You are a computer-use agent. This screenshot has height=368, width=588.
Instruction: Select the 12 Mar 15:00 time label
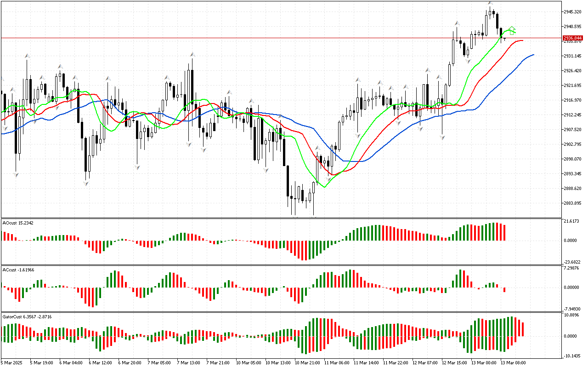pyautogui.click(x=454, y=363)
